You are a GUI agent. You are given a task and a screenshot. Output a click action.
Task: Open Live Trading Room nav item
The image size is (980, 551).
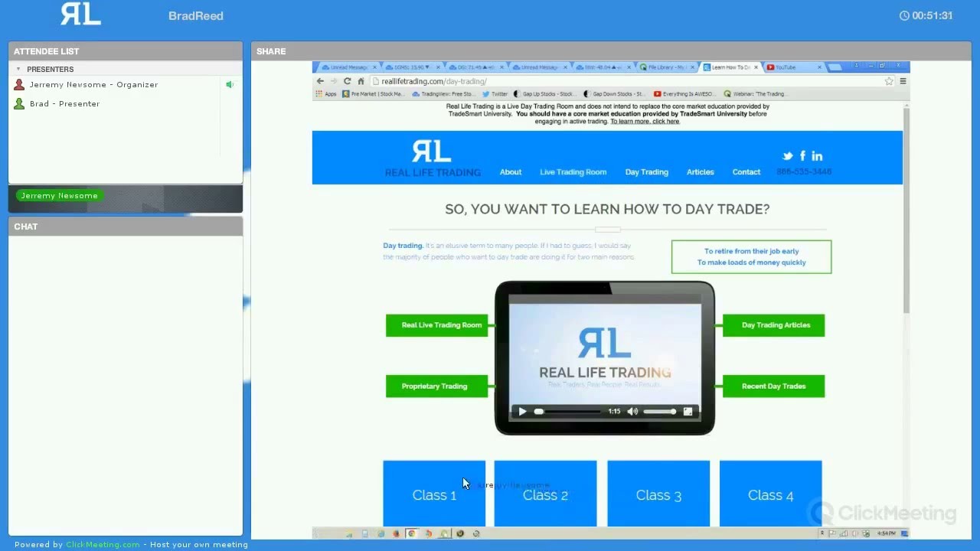point(573,172)
